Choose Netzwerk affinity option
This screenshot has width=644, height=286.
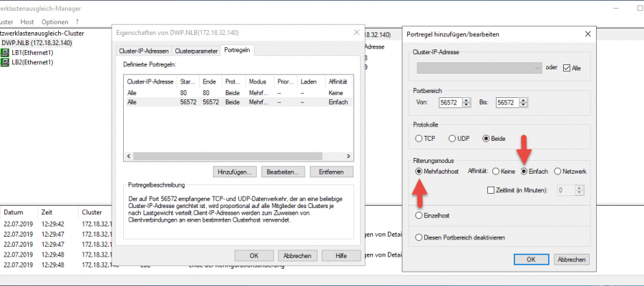click(x=557, y=171)
